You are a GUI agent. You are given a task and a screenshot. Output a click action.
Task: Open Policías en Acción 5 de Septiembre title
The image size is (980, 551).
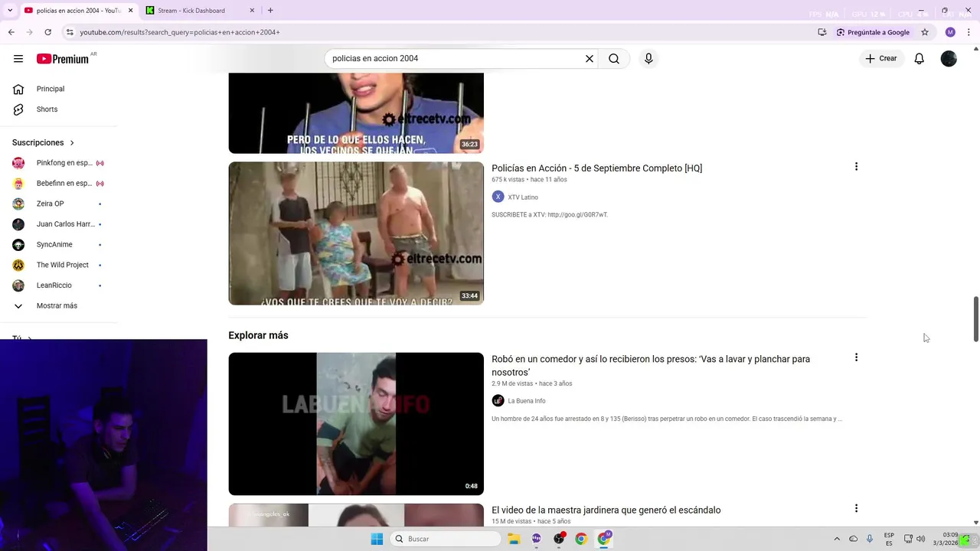[596, 168]
